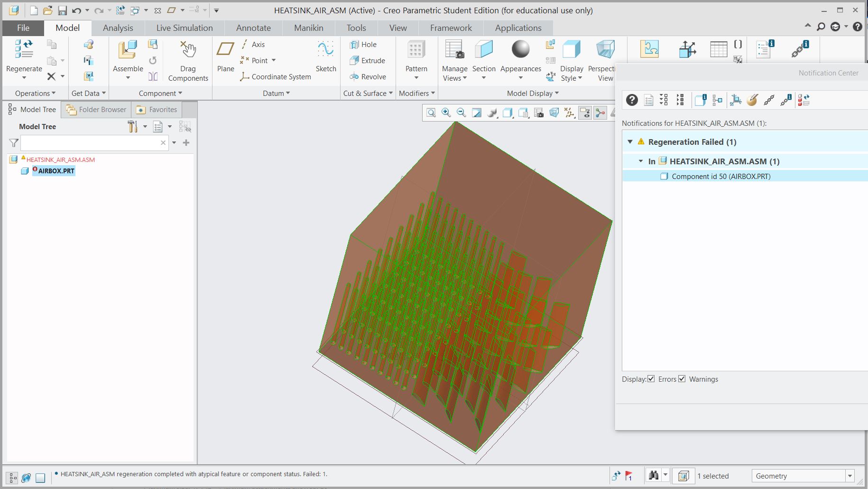Open the Geometry selection filter dropdown
The width and height of the screenshot is (868, 489).
850,476
